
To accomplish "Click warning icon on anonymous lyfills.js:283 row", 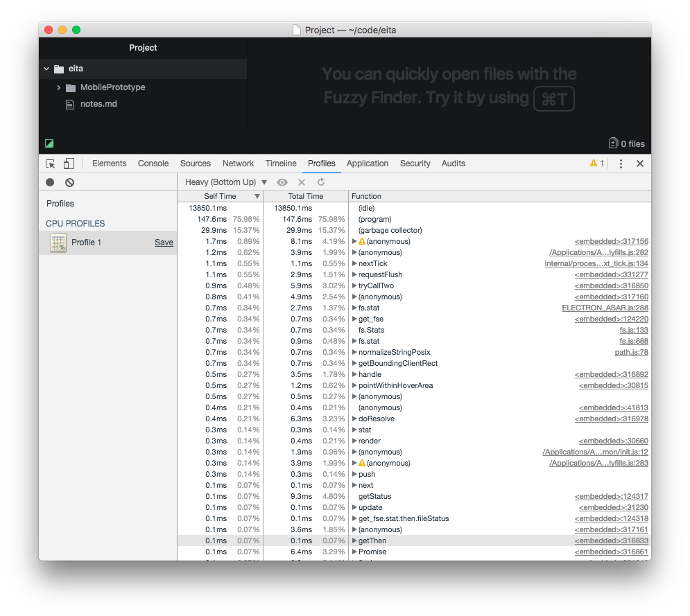I will [362, 463].
